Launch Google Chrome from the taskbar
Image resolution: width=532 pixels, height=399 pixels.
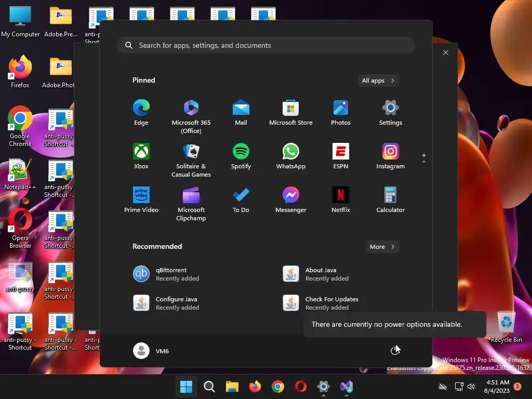click(278, 387)
